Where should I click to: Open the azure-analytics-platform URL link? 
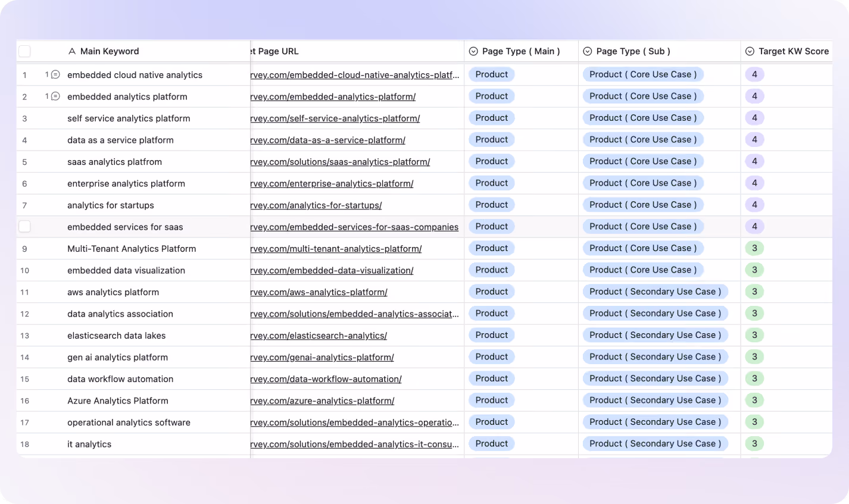coord(322,400)
